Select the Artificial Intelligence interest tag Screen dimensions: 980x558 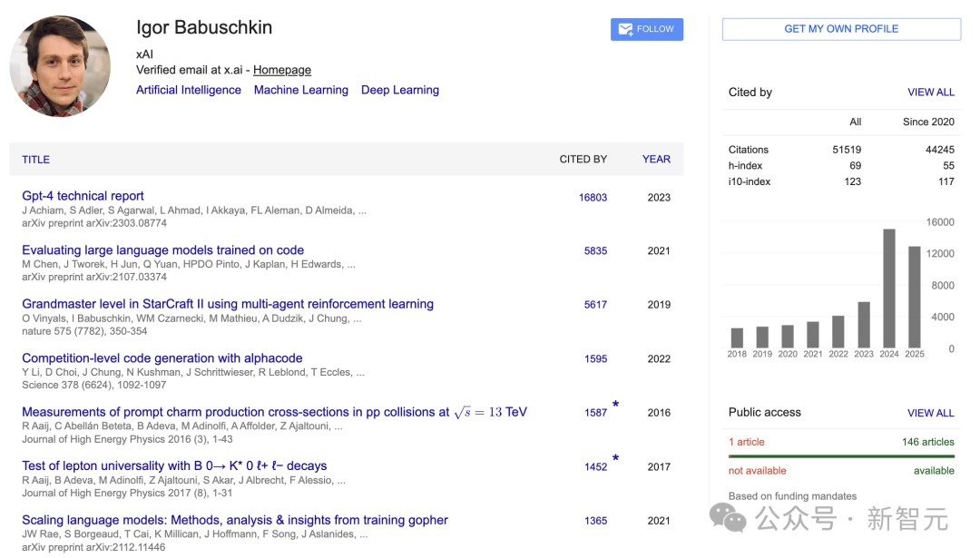(189, 90)
